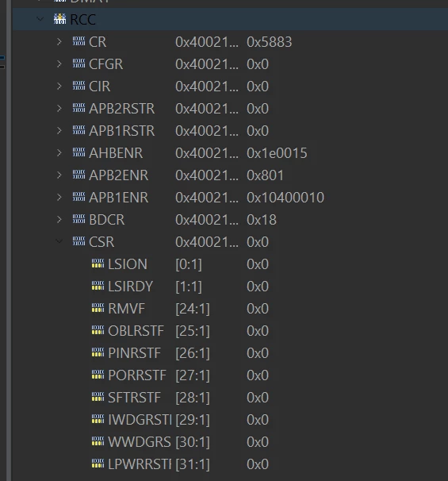This screenshot has width=448, height=481.
Task: Select the SFTRSTF bitfield
Action: [x=230, y=397]
